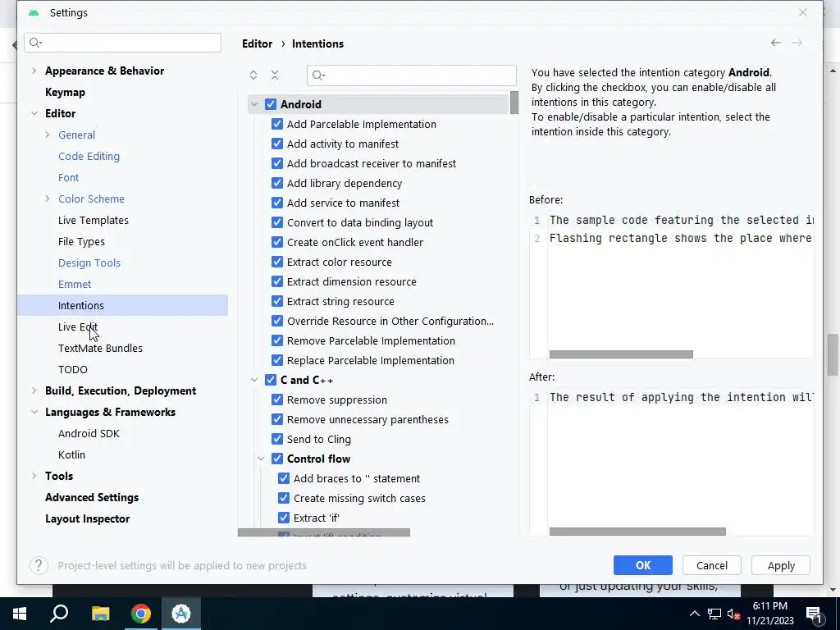Click the taskbar clock and date
The width and height of the screenshot is (840, 630).
pos(769,614)
